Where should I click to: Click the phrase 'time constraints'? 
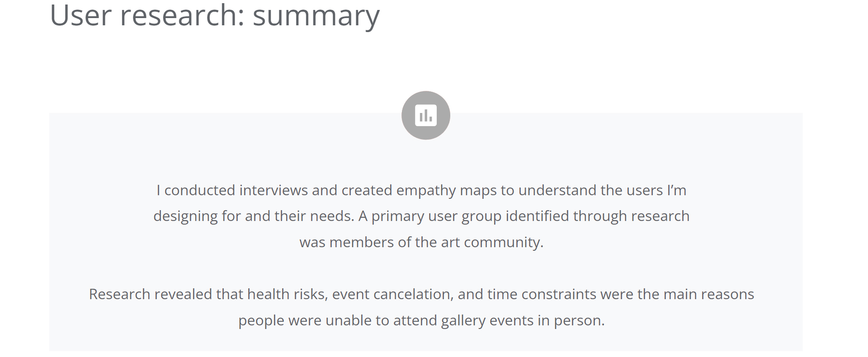pos(542,295)
